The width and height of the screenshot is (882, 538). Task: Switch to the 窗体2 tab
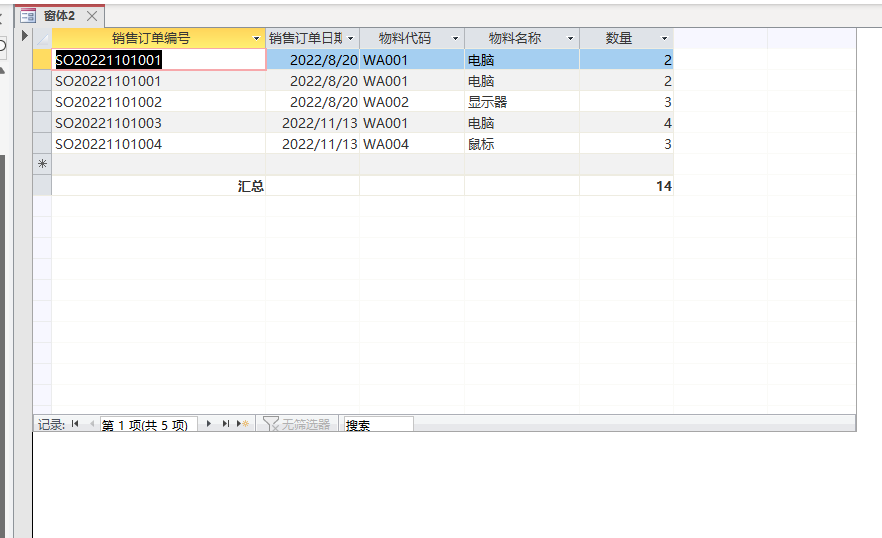(59, 16)
